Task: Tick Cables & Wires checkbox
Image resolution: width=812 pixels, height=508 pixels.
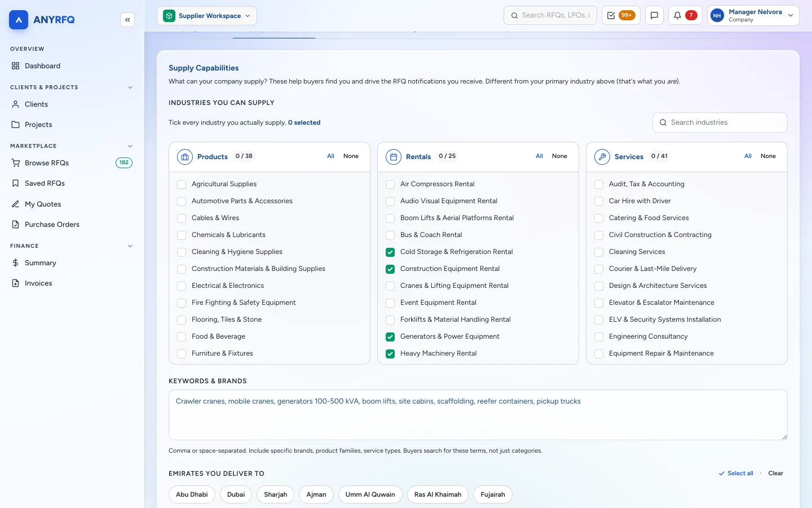Action: click(x=182, y=218)
